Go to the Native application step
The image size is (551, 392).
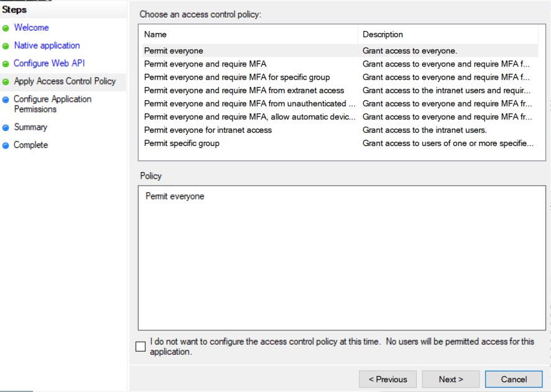[47, 46]
